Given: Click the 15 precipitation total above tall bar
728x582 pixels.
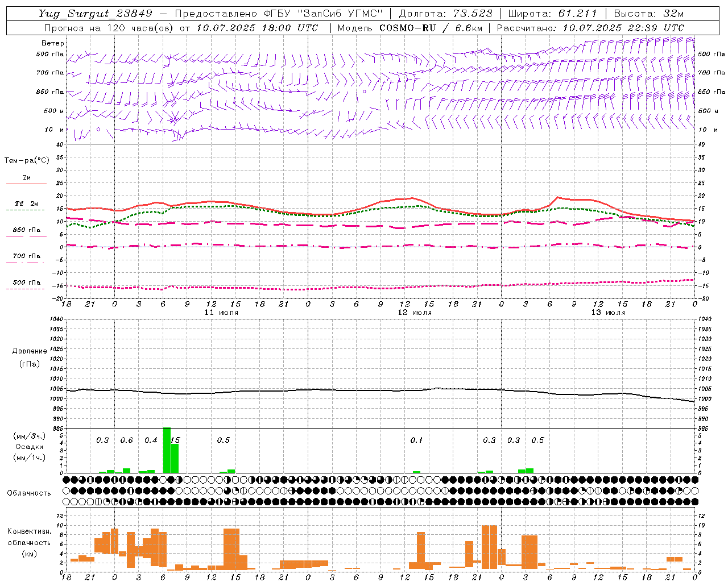Looking at the screenshot, I should 175,440.
